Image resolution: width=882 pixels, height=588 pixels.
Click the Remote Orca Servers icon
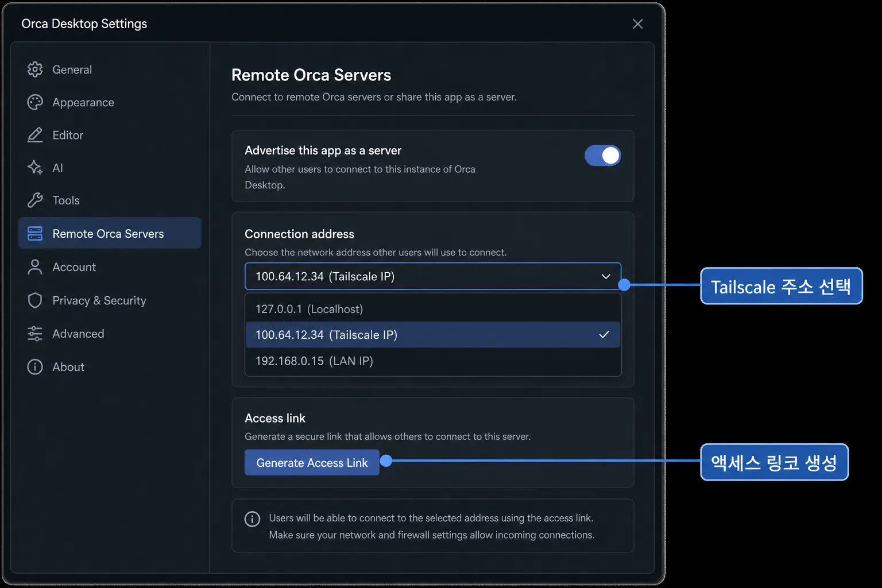[35, 233]
